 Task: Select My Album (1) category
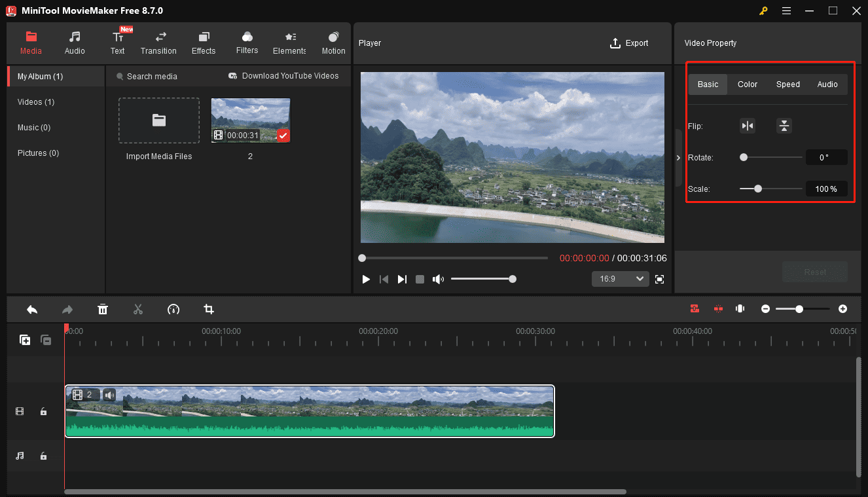click(x=56, y=77)
